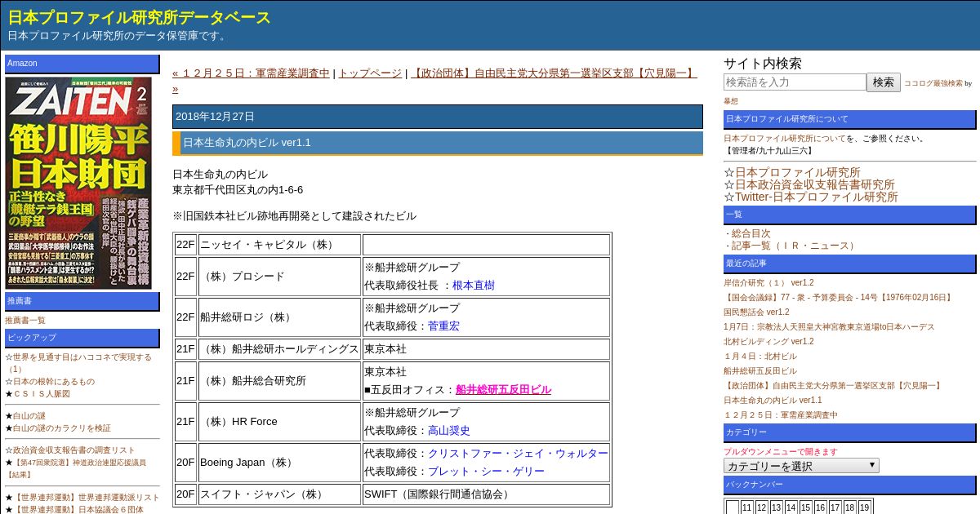Click table cell （株）HR Force

(x=280, y=421)
